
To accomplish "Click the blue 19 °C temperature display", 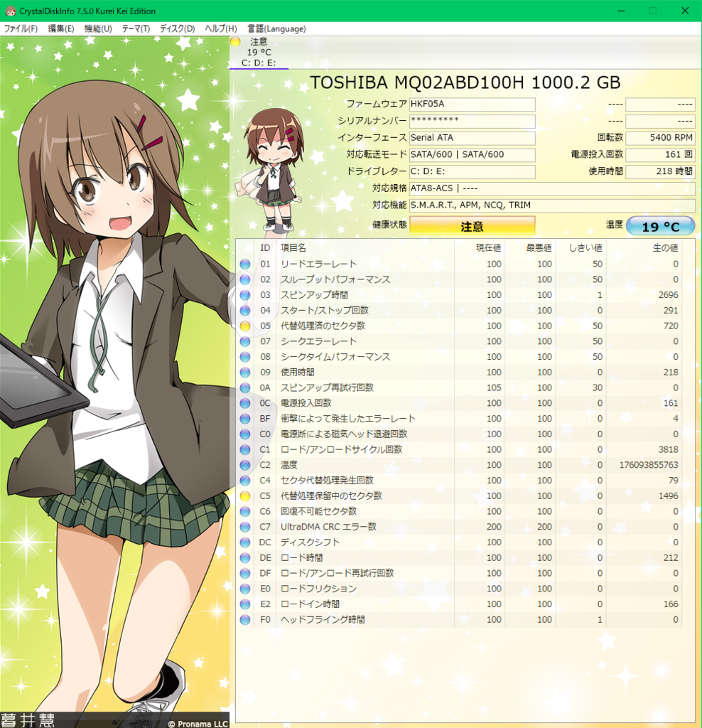I will click(x=661, y=225).
